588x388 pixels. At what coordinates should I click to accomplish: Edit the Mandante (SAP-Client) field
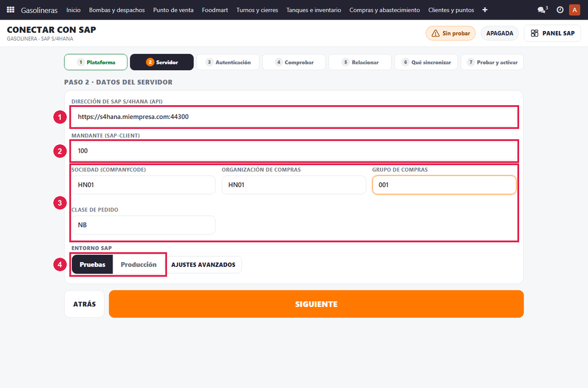pyautogui.click(x=294, y=151)
